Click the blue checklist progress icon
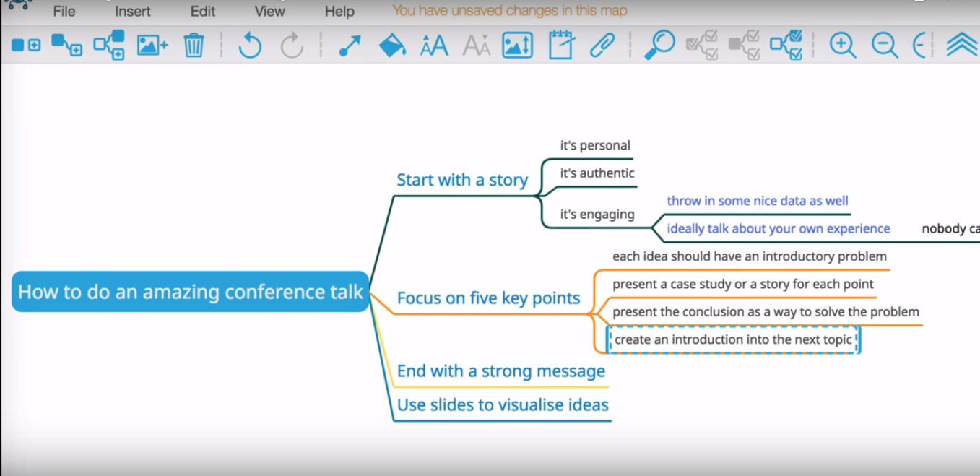The image size is (980, 476). [x=786, y=46]
